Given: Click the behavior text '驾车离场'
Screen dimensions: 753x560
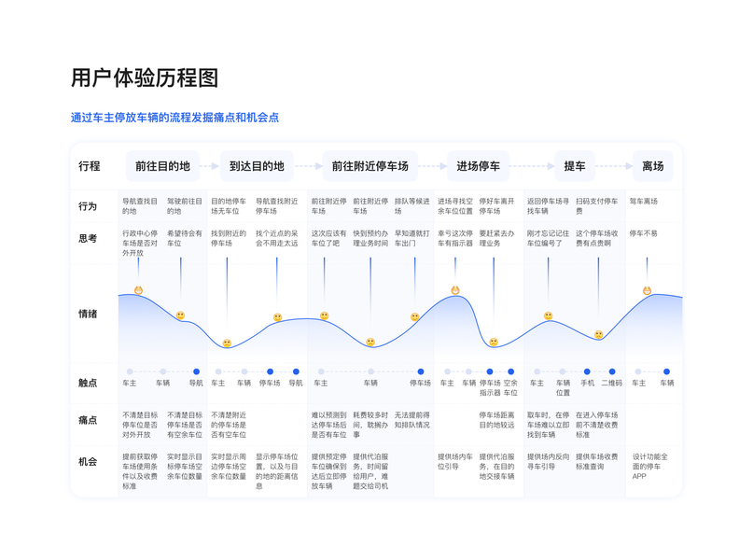Looking at the screenshot, I should (644, 202).
